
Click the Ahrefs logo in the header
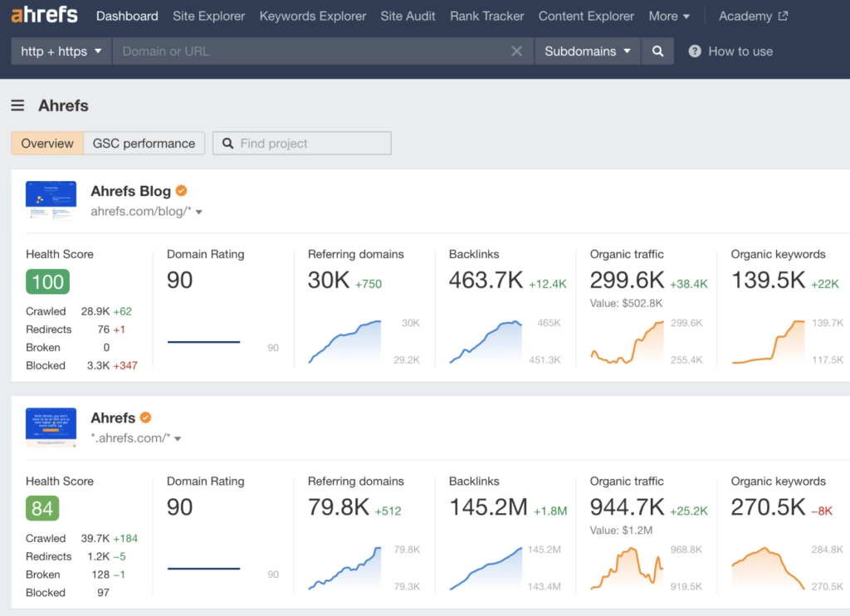click(x=44, y=16)
